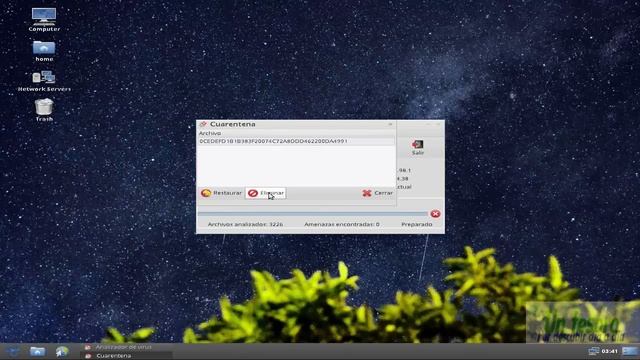Switch to the Cuarentena taskbar entry

(126, 356)
